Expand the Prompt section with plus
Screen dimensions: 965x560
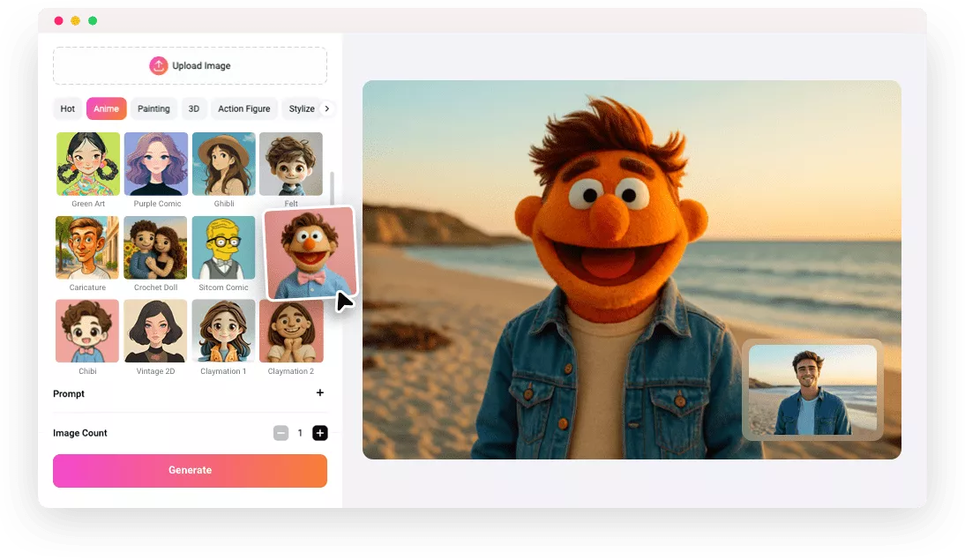pos(320,392)
